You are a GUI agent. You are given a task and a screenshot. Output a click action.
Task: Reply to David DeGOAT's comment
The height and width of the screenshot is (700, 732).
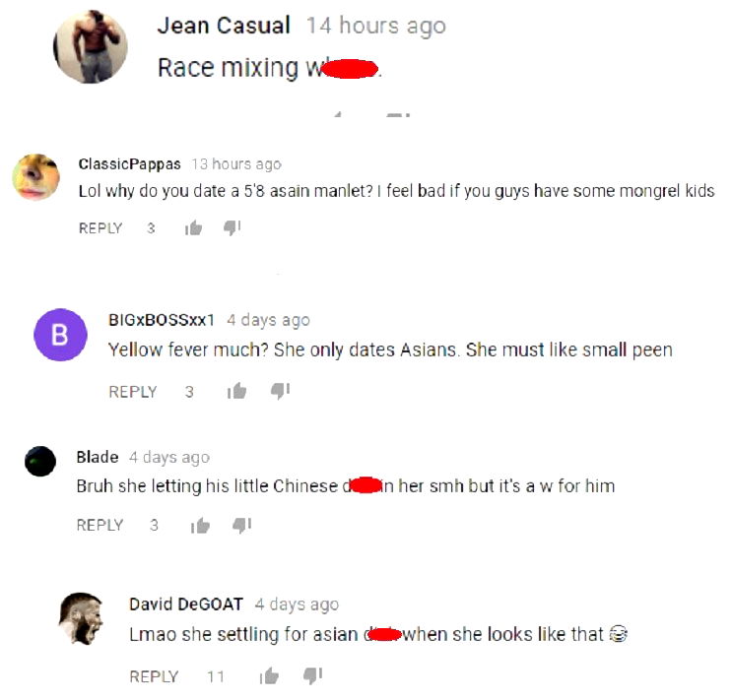coord(154,676)
